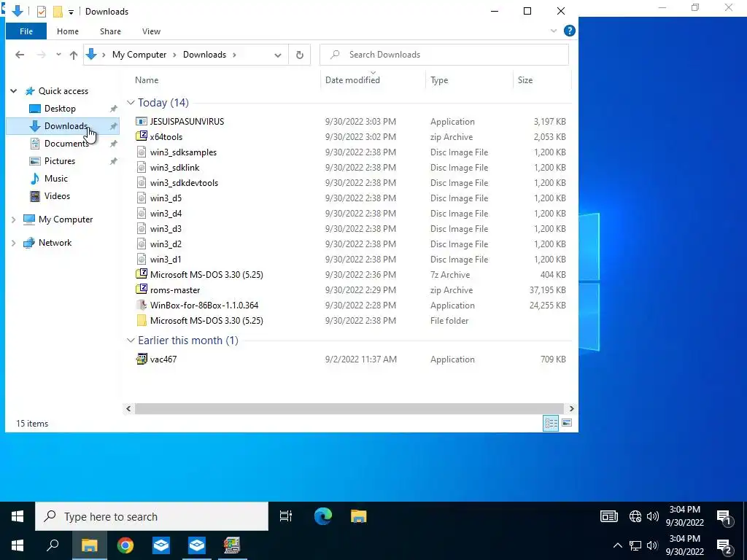This screenshot has height=560, width=747.
Task: Switch to the View ribbon tab
Action: (x=151, y=31)
